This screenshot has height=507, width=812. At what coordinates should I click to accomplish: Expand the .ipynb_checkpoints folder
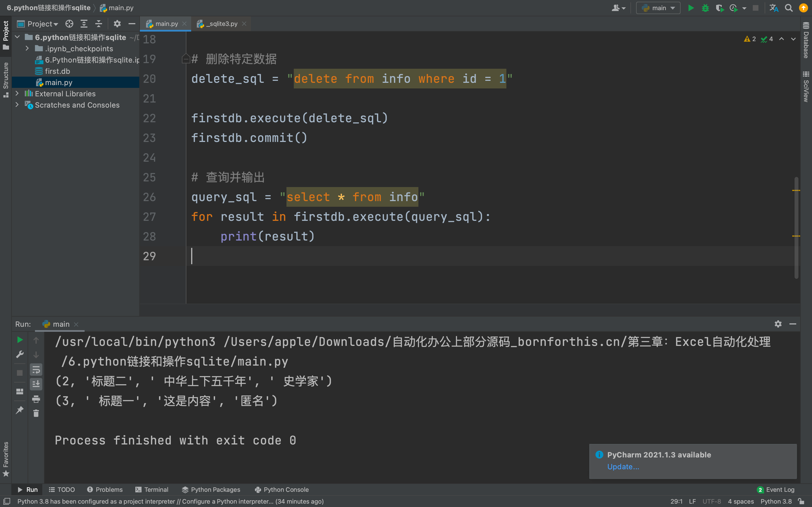click(27, 49)
